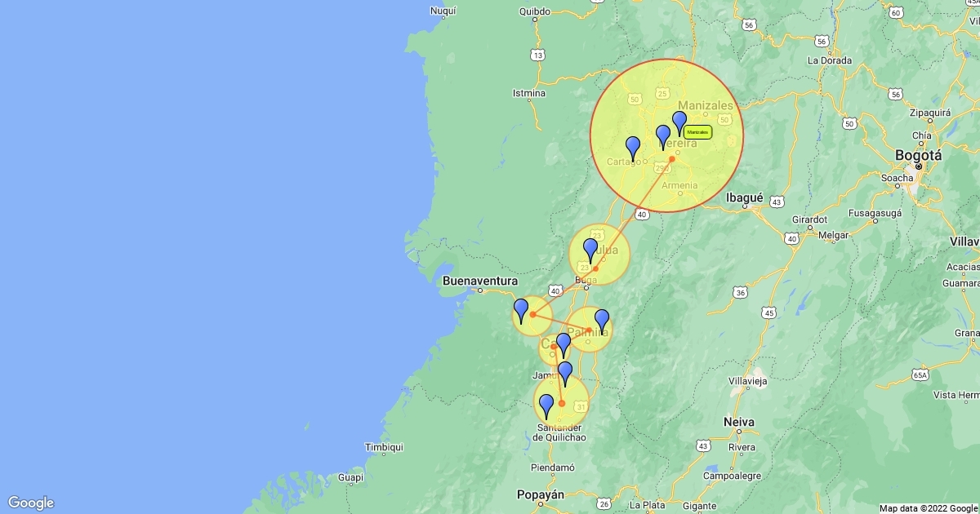
Task: Click the Armenia label inside large circle
Action: click(679, 185)
